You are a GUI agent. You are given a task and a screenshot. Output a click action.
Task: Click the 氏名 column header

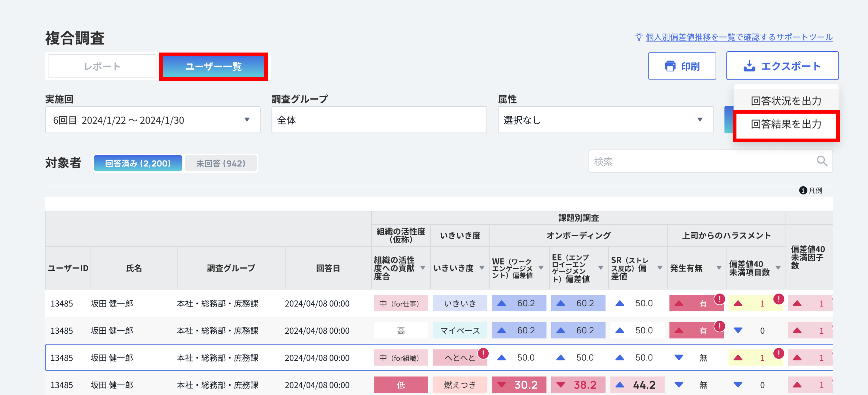(x=134, y=268)
